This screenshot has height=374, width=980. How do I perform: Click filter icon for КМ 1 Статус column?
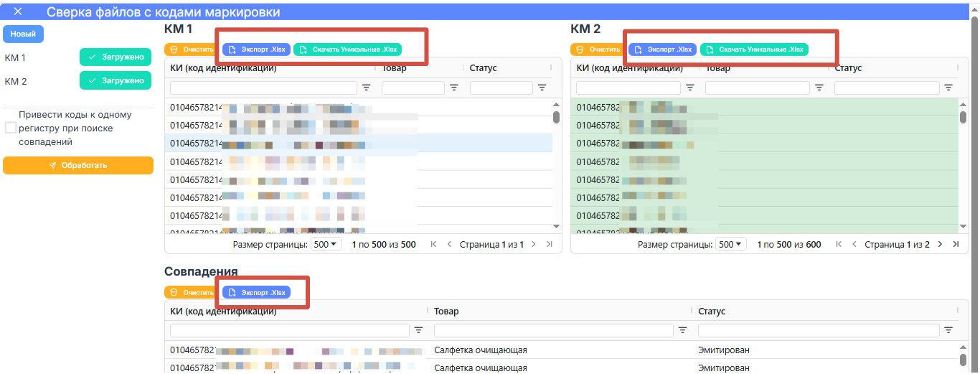pyautogui.click(x=542, y=88)
